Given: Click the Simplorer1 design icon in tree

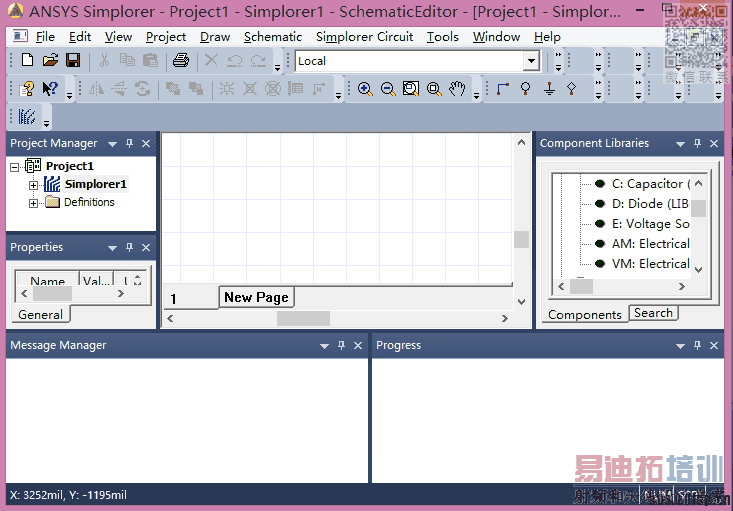Looking at the screenshot, I should coord(52,184).
